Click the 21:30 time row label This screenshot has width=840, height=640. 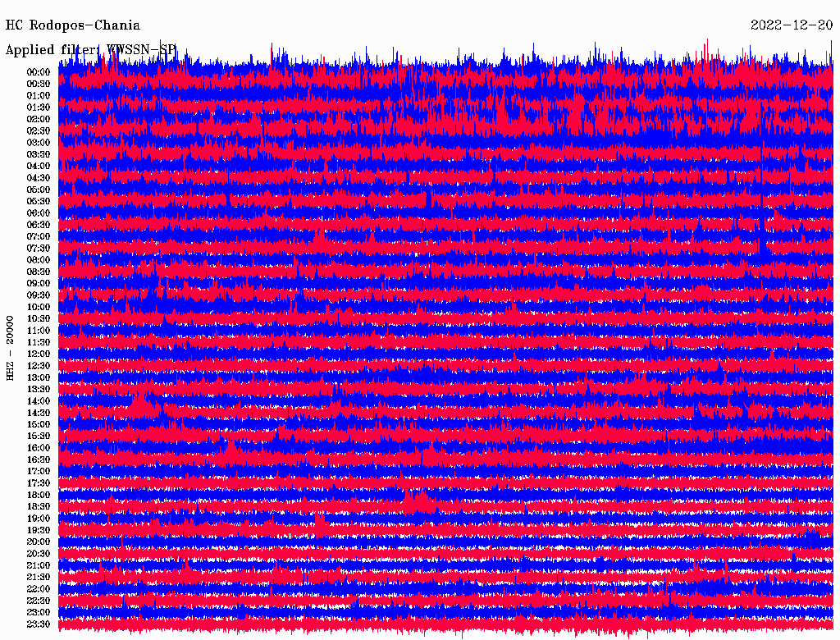(x=39, y=578)
